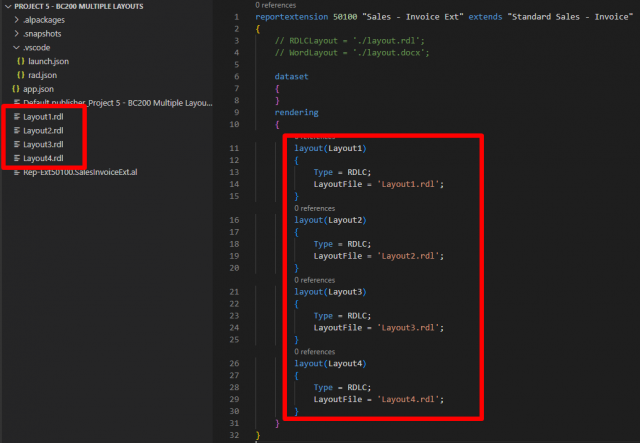Click the Layout4.rdl file icon

coord(15,158)
